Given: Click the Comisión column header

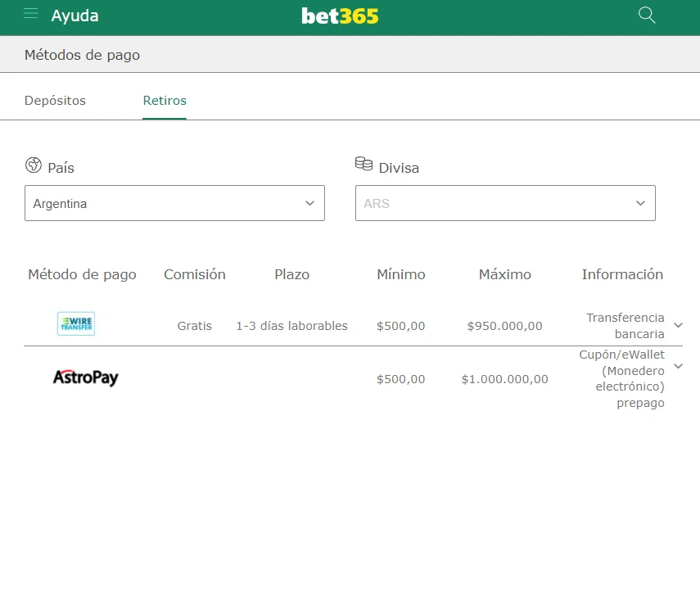Looking at the screenshot, I should [195, 274].
